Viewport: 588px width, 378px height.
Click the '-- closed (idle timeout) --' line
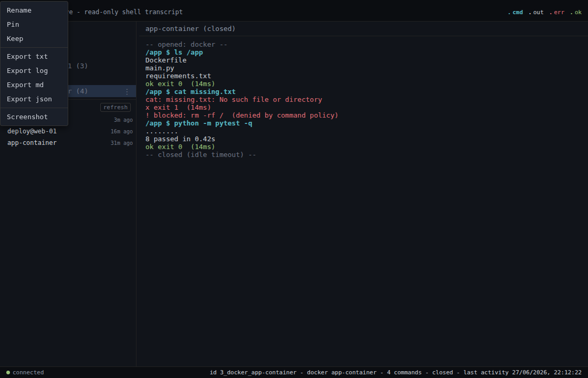coord(201,155)
